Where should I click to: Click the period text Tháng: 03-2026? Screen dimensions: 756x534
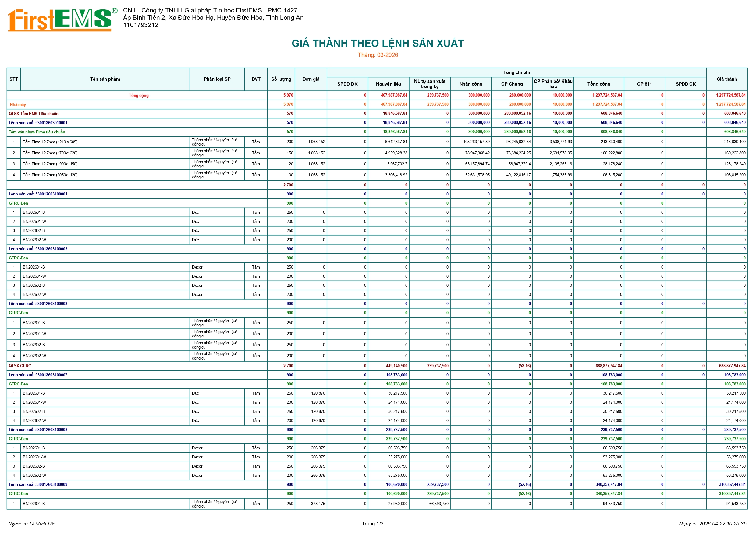[378, 55]
